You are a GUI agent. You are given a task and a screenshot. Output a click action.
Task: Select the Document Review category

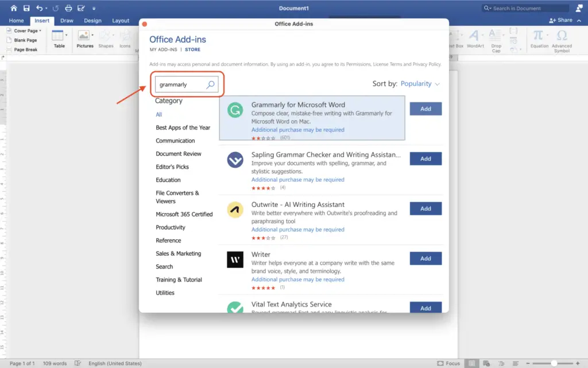click(x=179, y=154)
